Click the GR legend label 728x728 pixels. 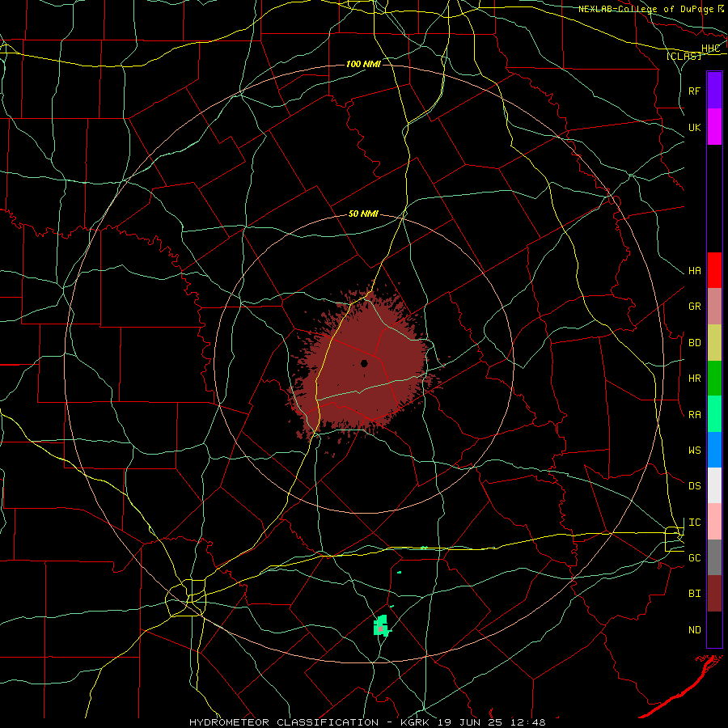(x=694, y=307)
